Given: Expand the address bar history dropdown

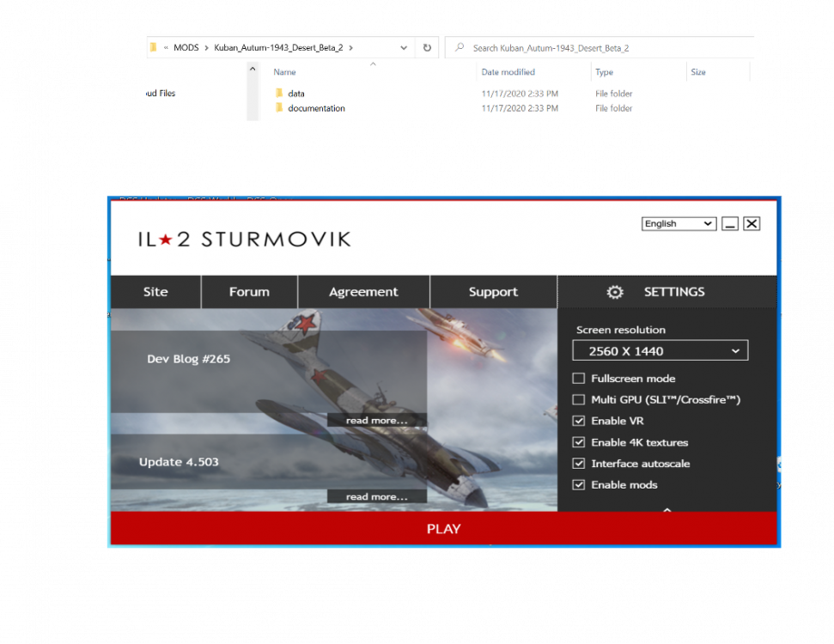Looking at the screenshot, I should (x=405, y=48).
